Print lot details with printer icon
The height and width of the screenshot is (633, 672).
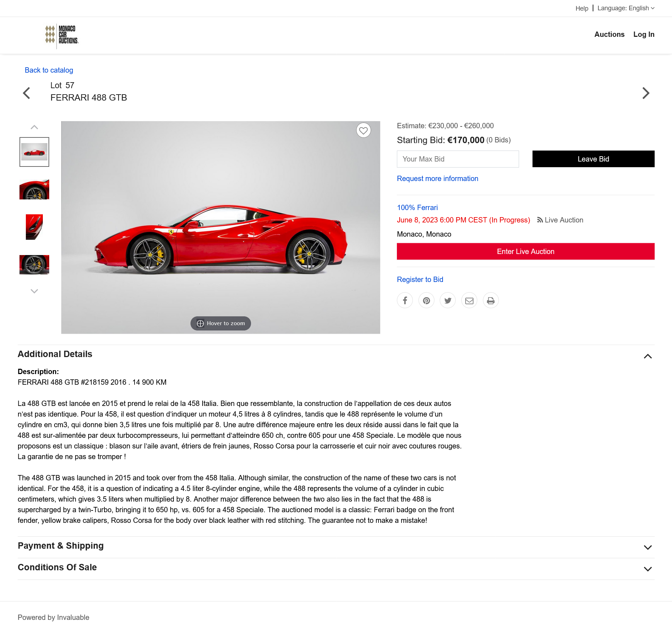(x=491, y=300)
